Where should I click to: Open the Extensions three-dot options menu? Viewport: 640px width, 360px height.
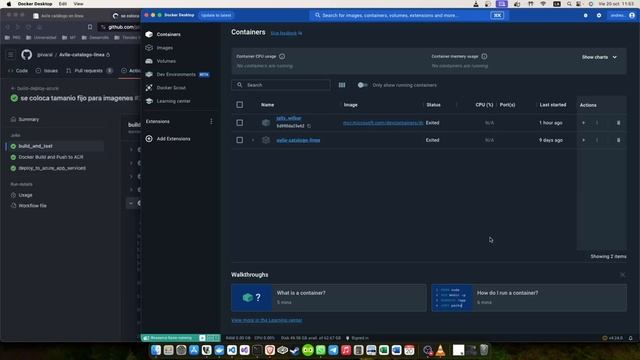211,122
